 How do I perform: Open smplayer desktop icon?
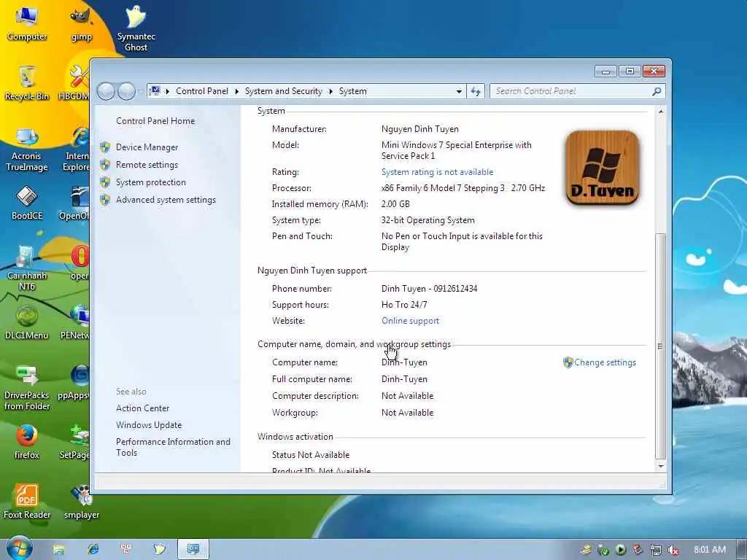coord(82,501)
